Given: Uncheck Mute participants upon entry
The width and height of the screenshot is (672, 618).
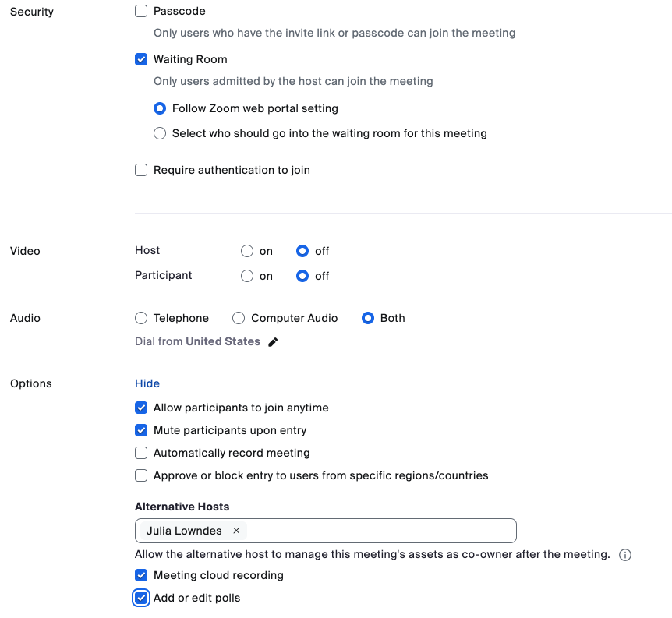Looking at the screenshot, I should (x=141, y=430).
